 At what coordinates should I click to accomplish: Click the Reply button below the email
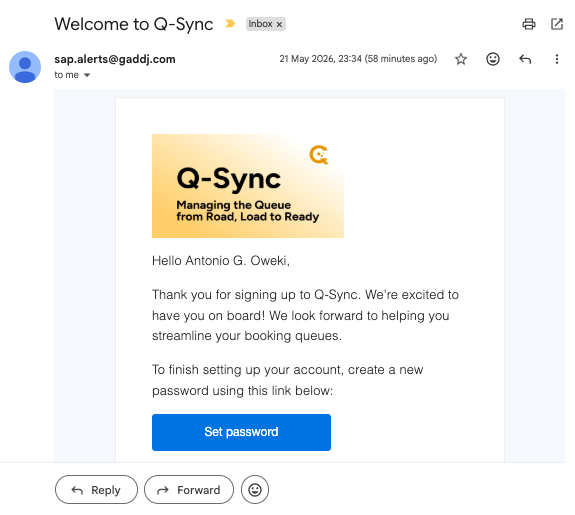[x=96, y=490]
